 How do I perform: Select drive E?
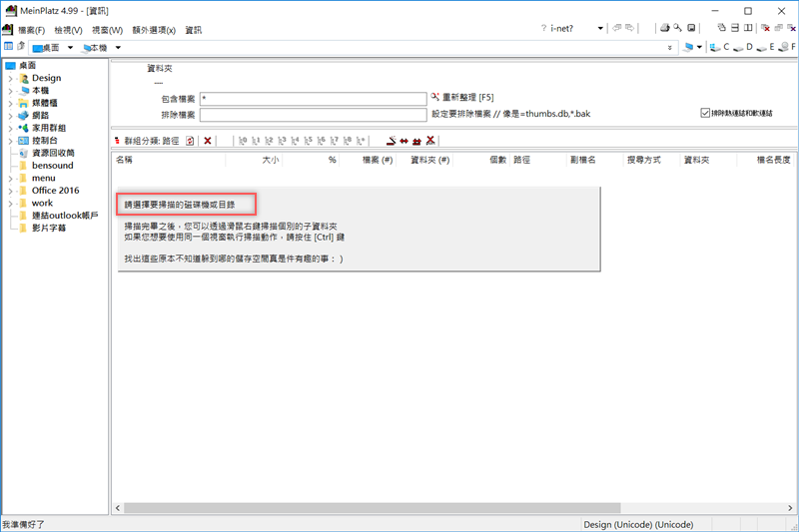[766, 47]
